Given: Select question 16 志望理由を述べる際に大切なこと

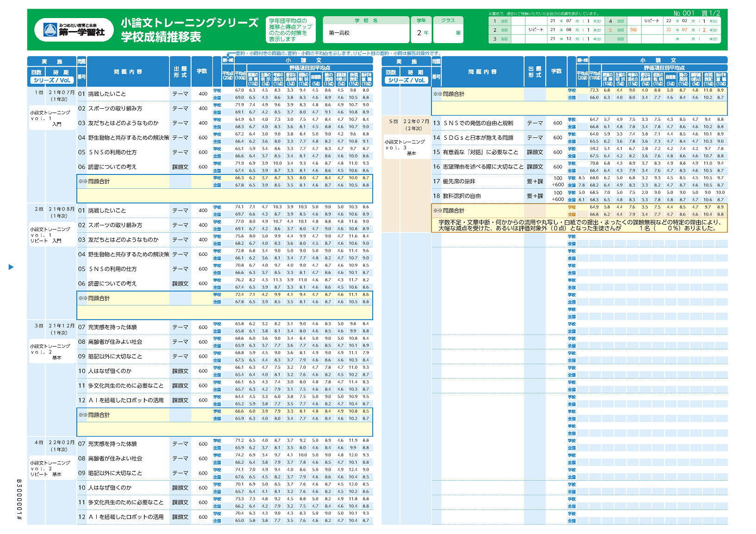Looking at the screenshot, I should 478,167.
